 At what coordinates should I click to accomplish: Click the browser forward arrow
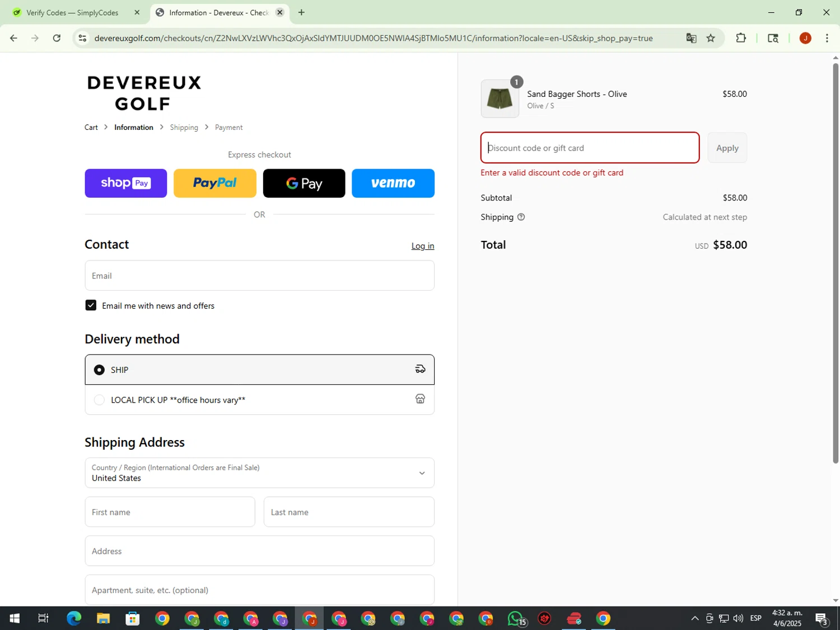pos(35,38)
